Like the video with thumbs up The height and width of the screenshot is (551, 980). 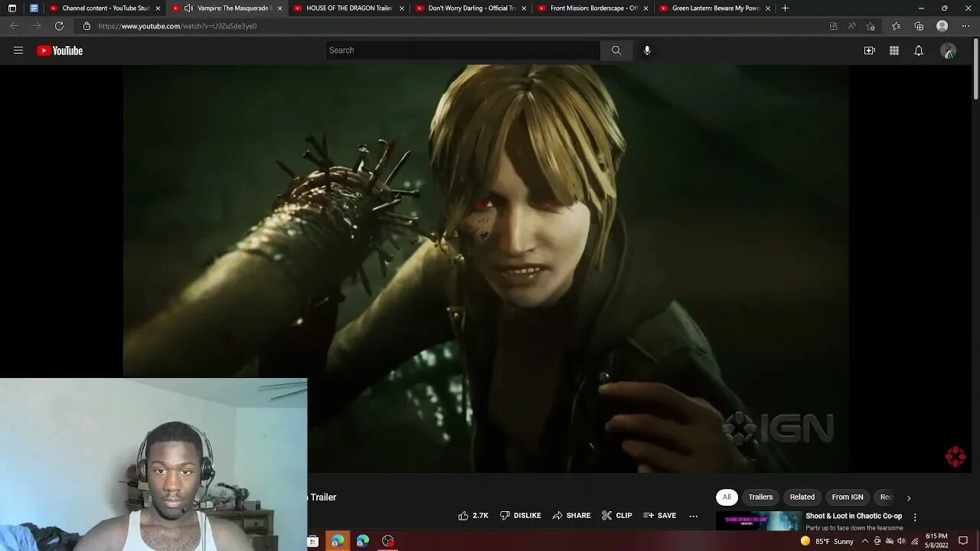[x=472, y=516]
